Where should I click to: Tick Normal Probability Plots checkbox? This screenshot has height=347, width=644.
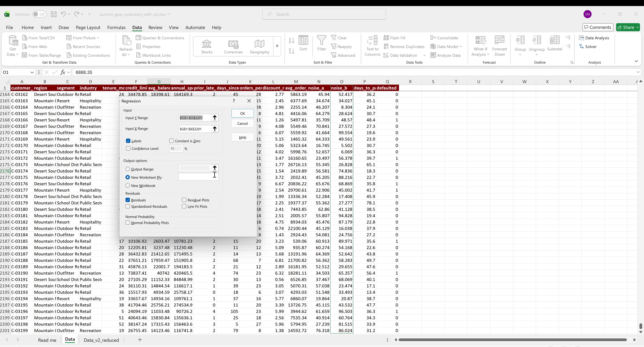click(128, 223)
